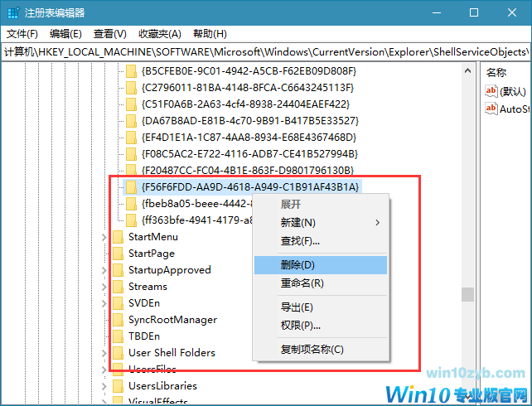Click the tree pane vertical scrollbar thumb
The image size is (532, 406).
[x=468, y=294]
